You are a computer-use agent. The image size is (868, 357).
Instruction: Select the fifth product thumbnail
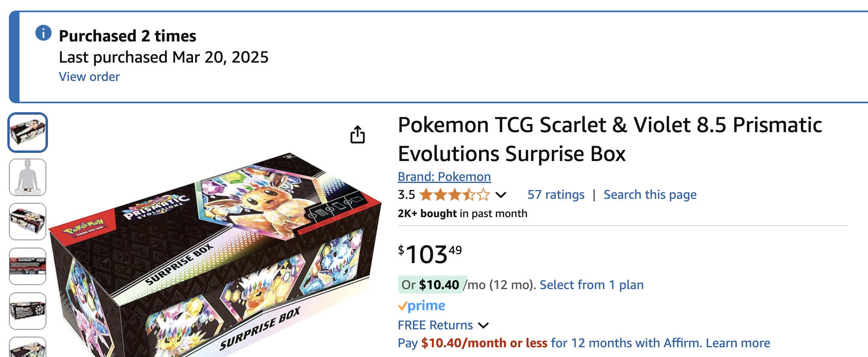tap(28, 311)
